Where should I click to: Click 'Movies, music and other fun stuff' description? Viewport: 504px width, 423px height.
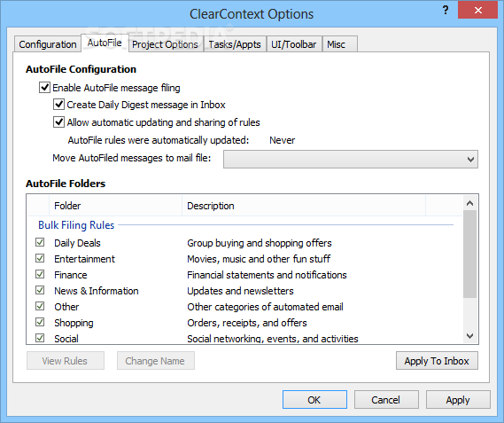(259, 259)
